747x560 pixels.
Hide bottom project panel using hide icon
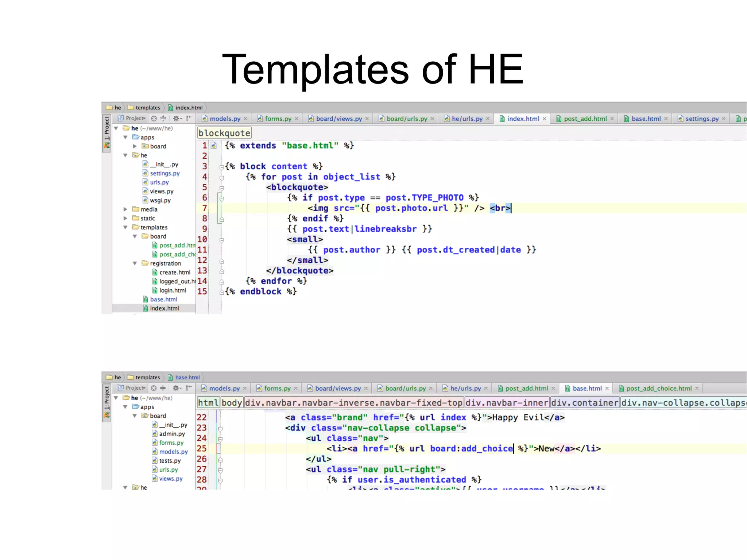pos(189,388)
